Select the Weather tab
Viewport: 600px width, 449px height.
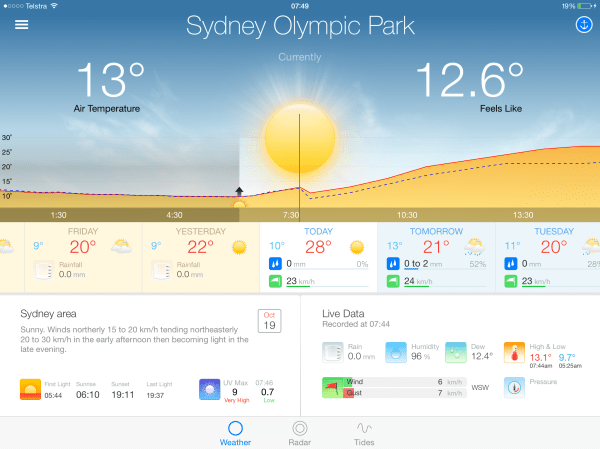click(x=235, y=428)
